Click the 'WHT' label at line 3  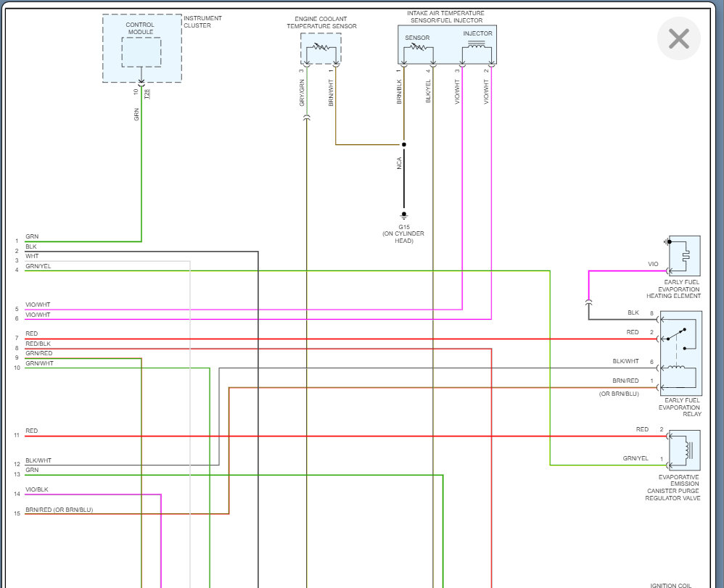point(32,256)
